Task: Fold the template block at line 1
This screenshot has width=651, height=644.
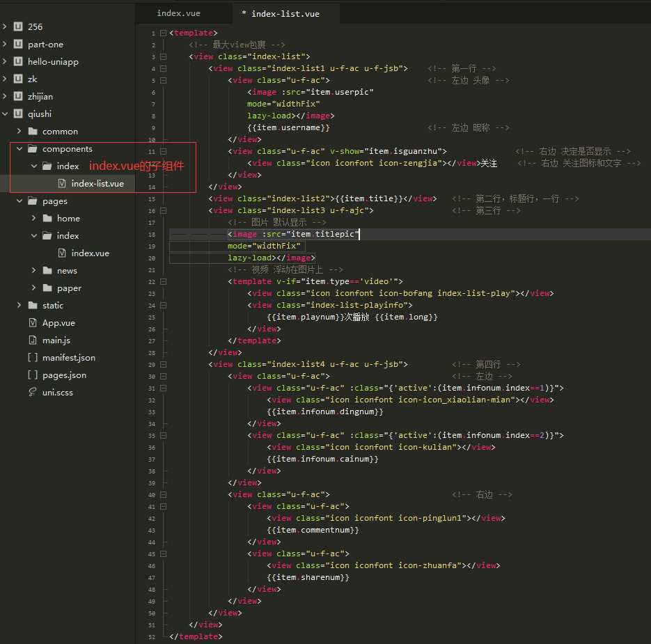Action: point(163,33)
